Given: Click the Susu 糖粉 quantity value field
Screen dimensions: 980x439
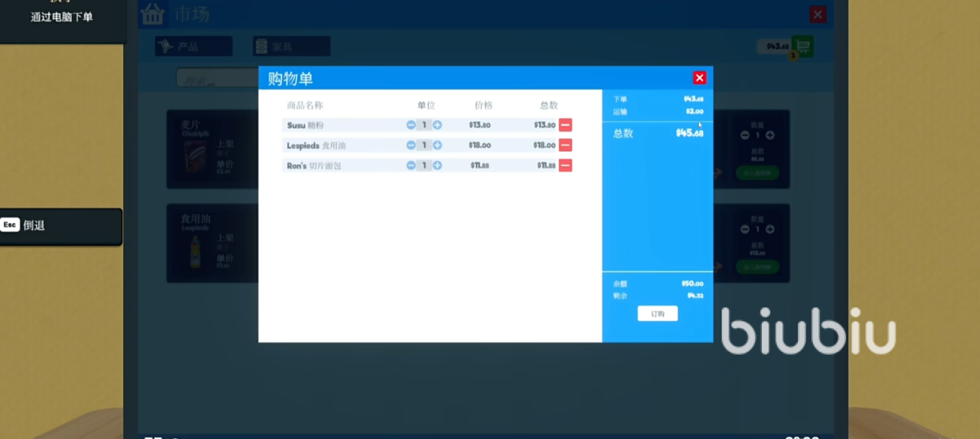Looking at the screenshot, I should pyautogui.click(x=424, y=125).
